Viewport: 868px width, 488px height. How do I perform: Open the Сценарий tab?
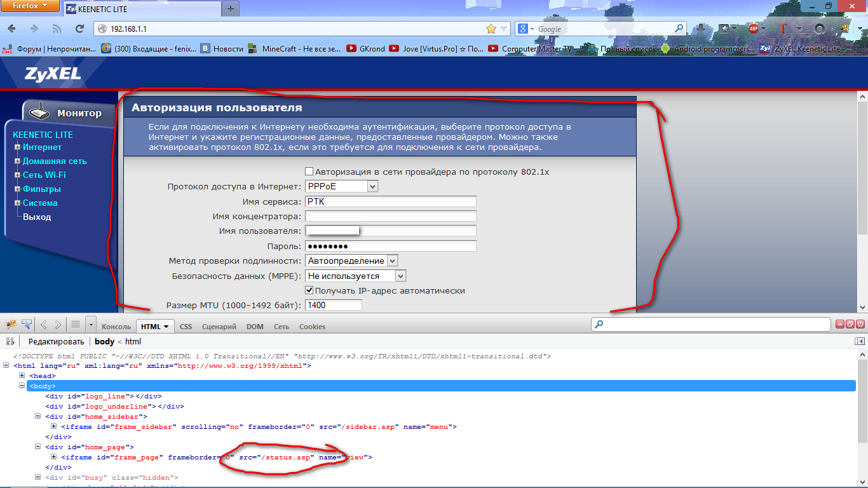[219, 327]
